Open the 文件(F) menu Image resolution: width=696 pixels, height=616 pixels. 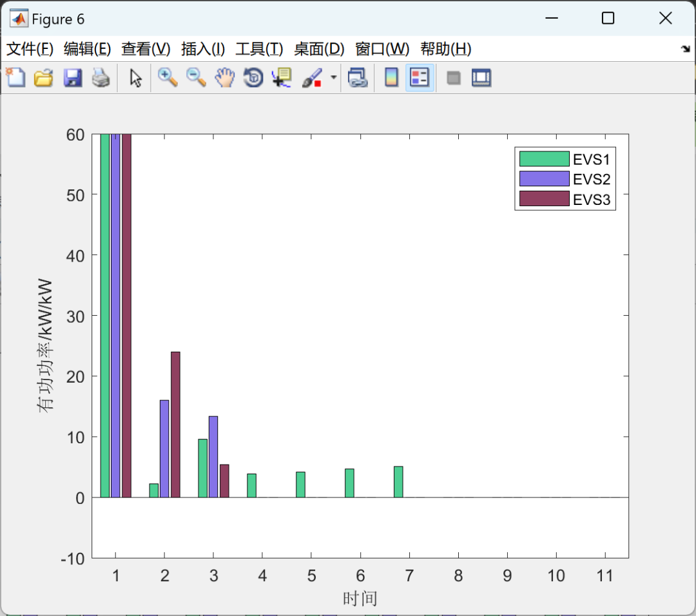tap(30, 49)
